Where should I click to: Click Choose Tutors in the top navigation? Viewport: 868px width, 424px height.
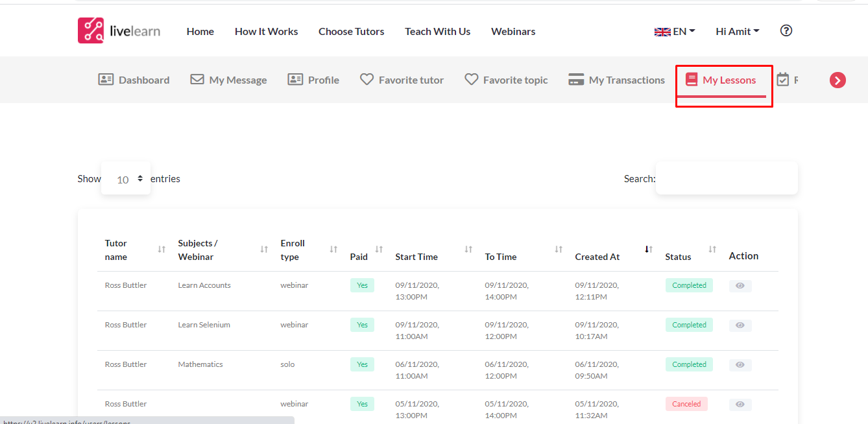pos(351,31)
